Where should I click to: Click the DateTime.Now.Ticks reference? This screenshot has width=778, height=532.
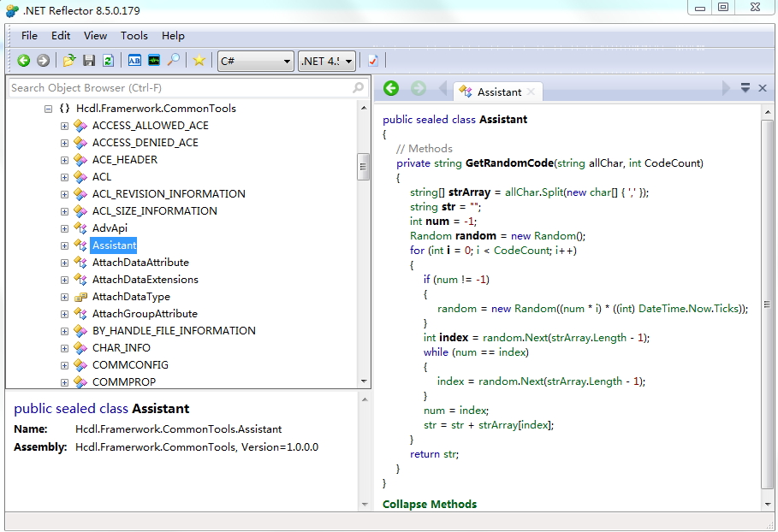point(687,309)
